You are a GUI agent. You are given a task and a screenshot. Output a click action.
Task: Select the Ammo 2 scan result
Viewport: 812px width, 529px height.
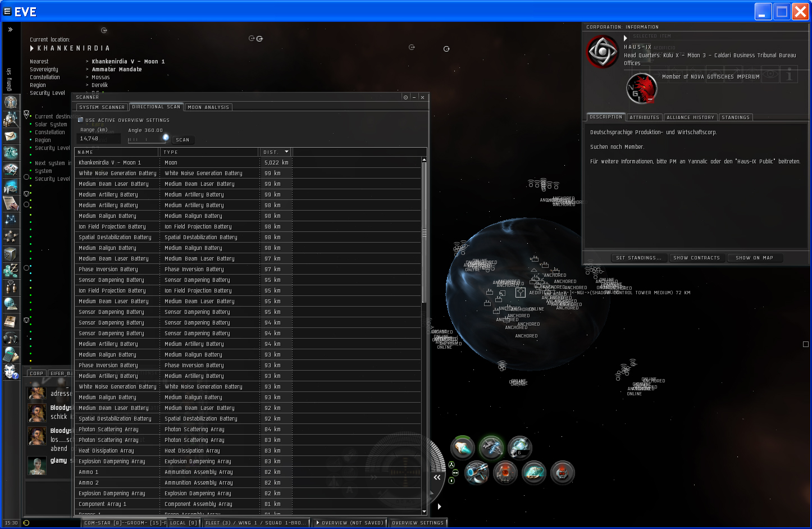tap(248, 483)
